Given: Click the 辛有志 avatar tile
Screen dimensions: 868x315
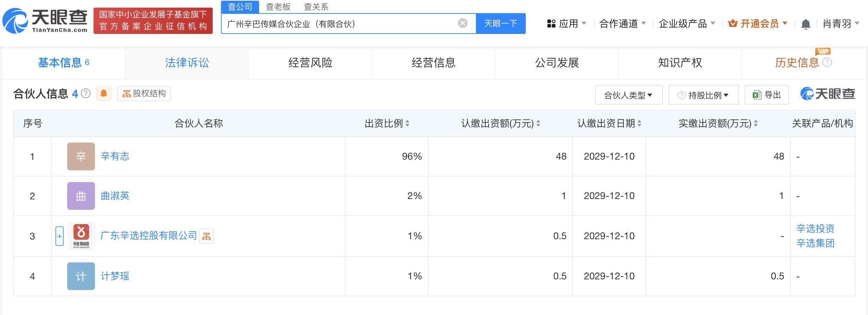Looking at the screenshot, I should pos(81,156).
